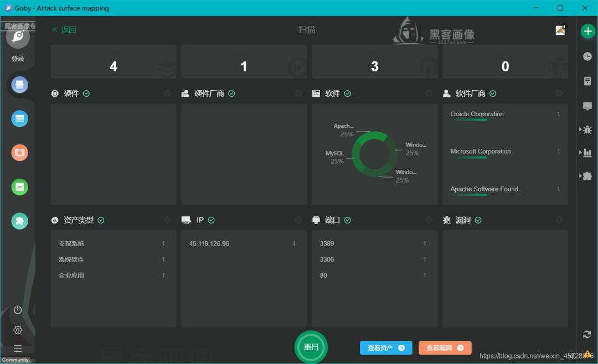Open the bug vulnerability icon in right sidebar

pos(587,129)
